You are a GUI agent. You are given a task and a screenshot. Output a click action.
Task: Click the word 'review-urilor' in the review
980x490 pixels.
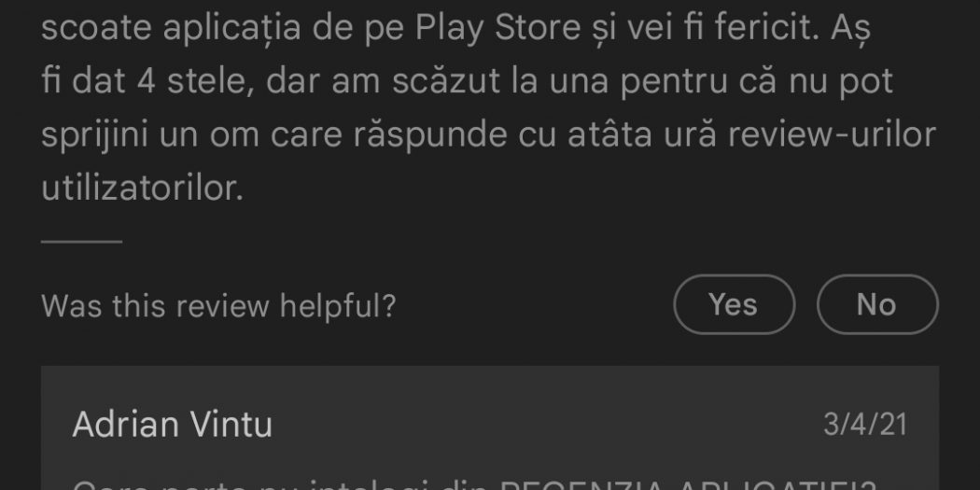(831, 134)
